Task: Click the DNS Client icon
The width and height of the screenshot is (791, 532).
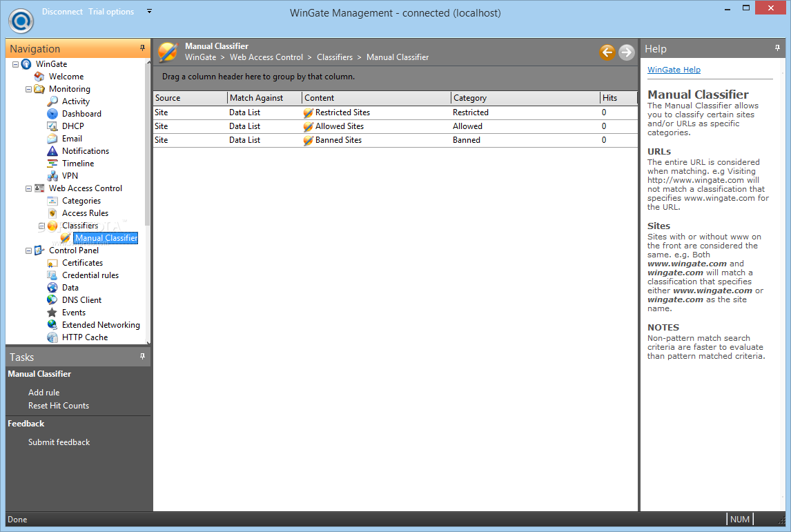Action: (52, 300)
